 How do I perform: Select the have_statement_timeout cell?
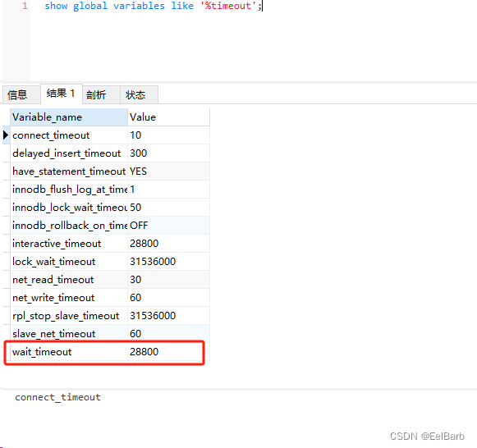coord(69,171)
